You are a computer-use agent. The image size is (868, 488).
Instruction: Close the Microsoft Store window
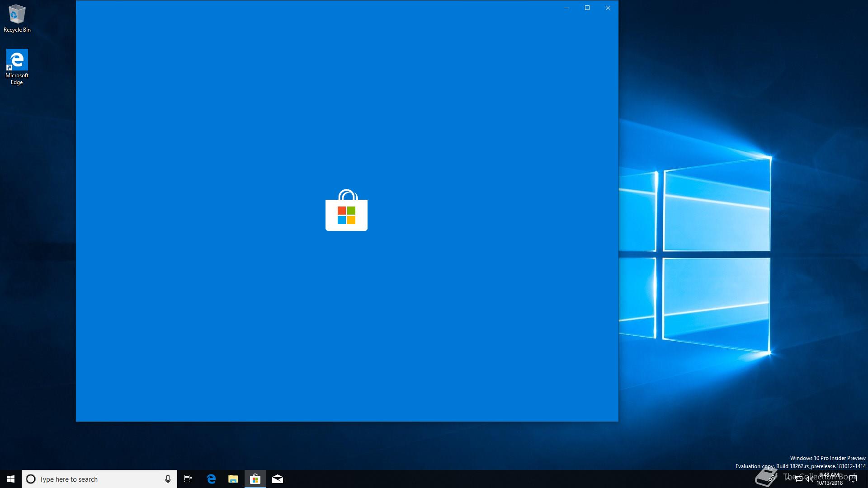(608, 8)
